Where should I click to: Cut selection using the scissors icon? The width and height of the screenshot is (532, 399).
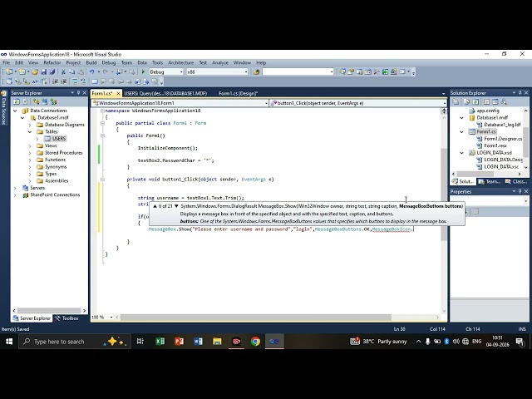tap(63, 72)
